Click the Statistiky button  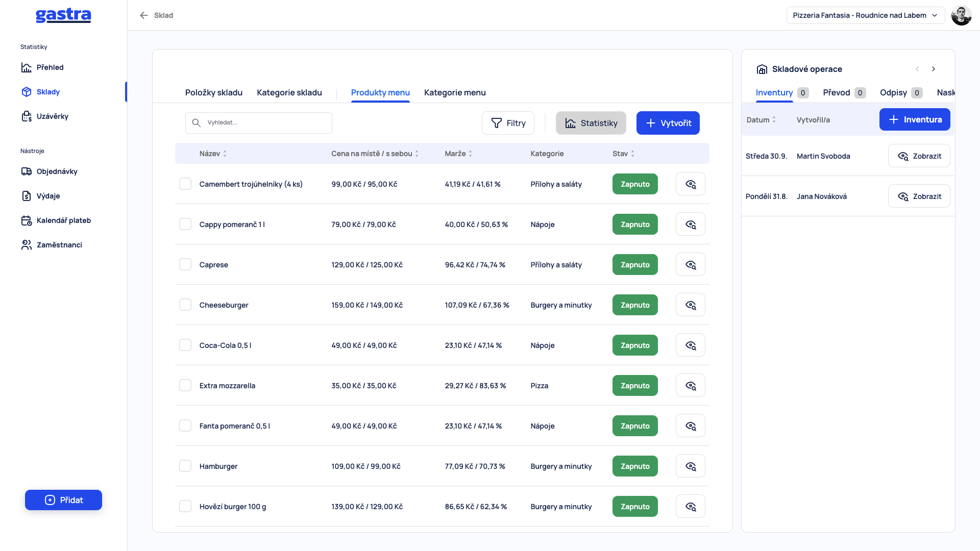pos(591,123)
